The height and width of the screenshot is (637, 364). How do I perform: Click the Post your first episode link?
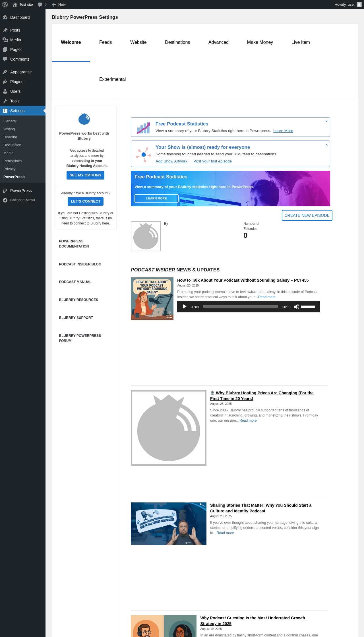pyautogui.click(x=212, y=161)
